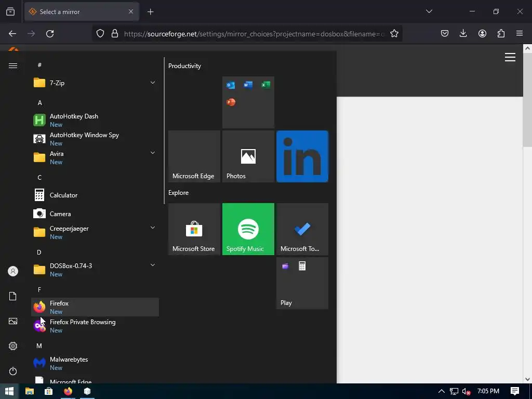532x399 pixels.
Task: Open the Photos tile
Action: (x=248, y=156)
